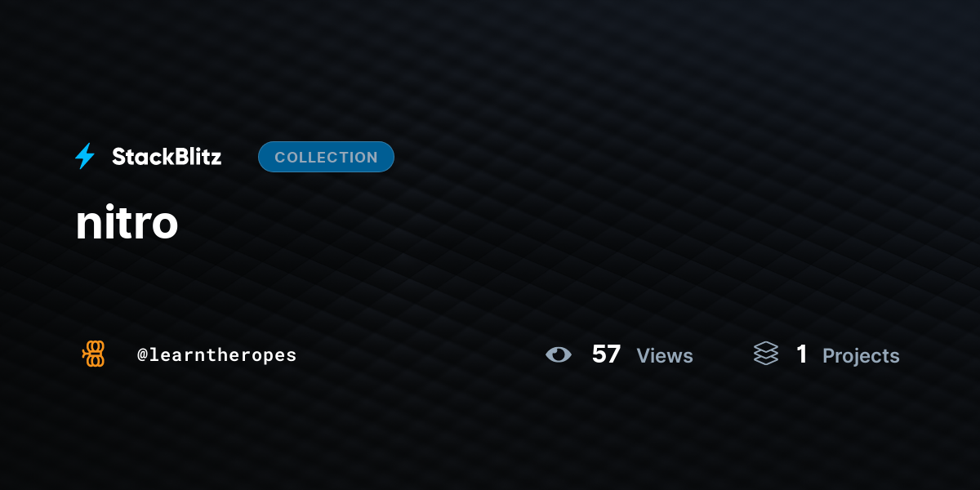The height and width of the screenshot is (490, 980).
Task: Click the letter S in StackBlitz
Action: point(119,157)
